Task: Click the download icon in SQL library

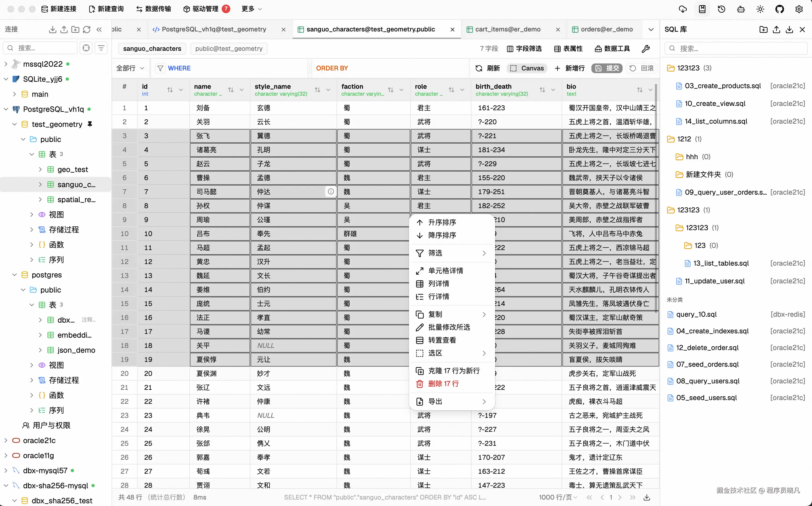Action: pyautogui.click(x=789, y=30)
